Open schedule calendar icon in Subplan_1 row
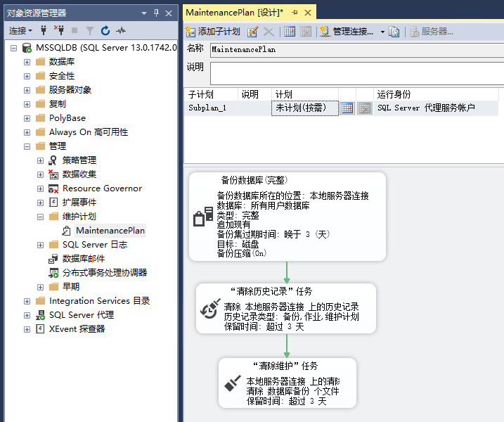Screen dimensions: 504x422 [x=347, y=108]
